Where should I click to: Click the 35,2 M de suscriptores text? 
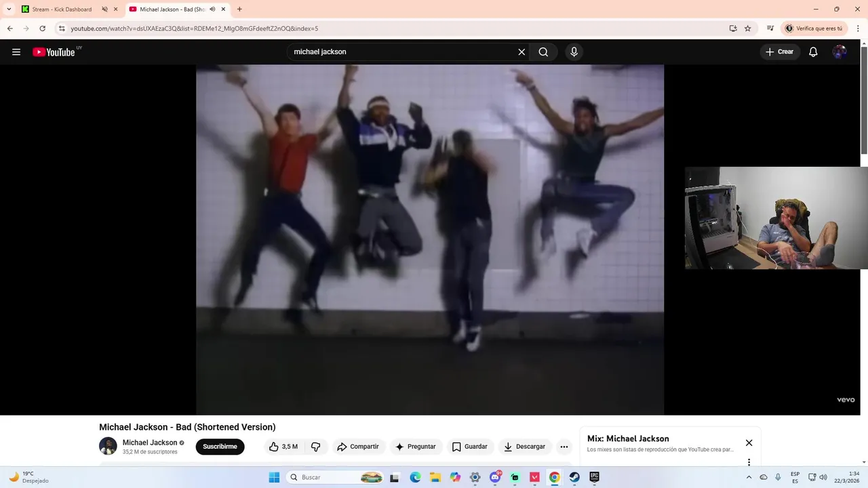[150, 452]
